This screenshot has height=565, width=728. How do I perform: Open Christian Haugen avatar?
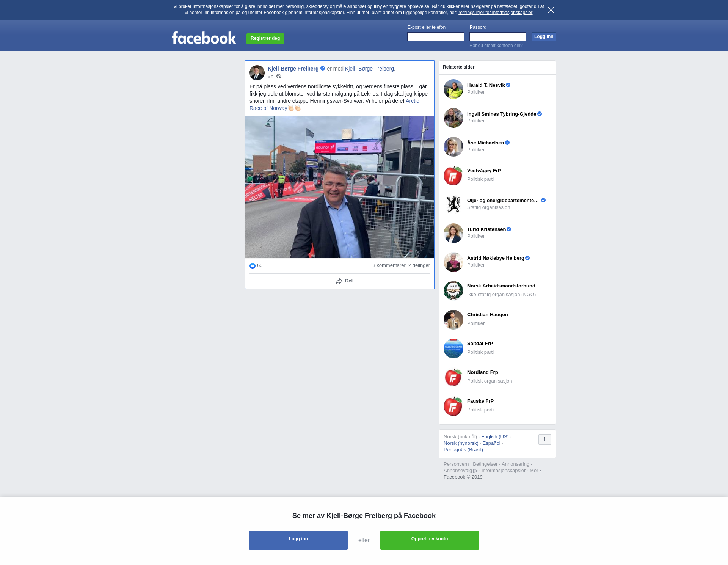coord(453,320)
